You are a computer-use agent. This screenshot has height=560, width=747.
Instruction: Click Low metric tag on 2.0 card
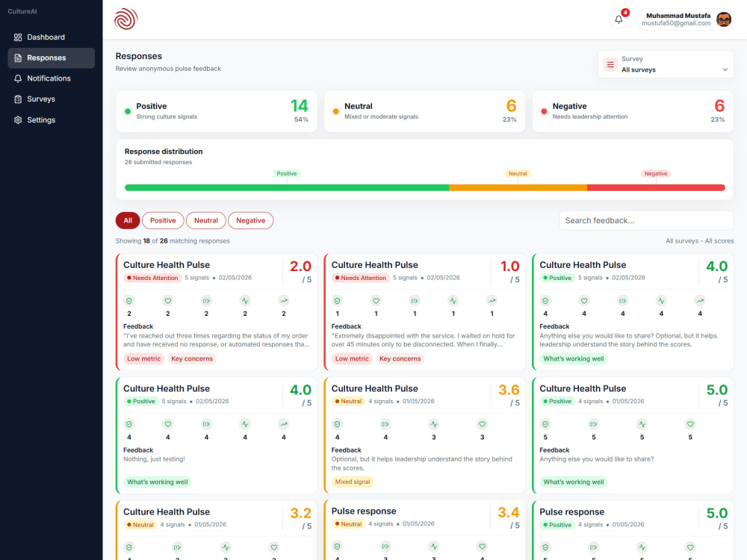tap(144, 358)
